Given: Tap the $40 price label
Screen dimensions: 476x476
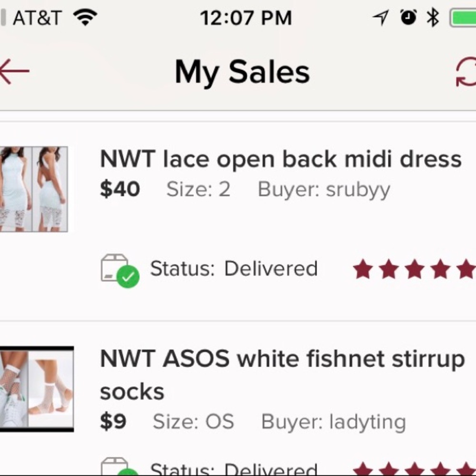Looking at the screenshot, I should pyautogui.click(x=120, y=189).
